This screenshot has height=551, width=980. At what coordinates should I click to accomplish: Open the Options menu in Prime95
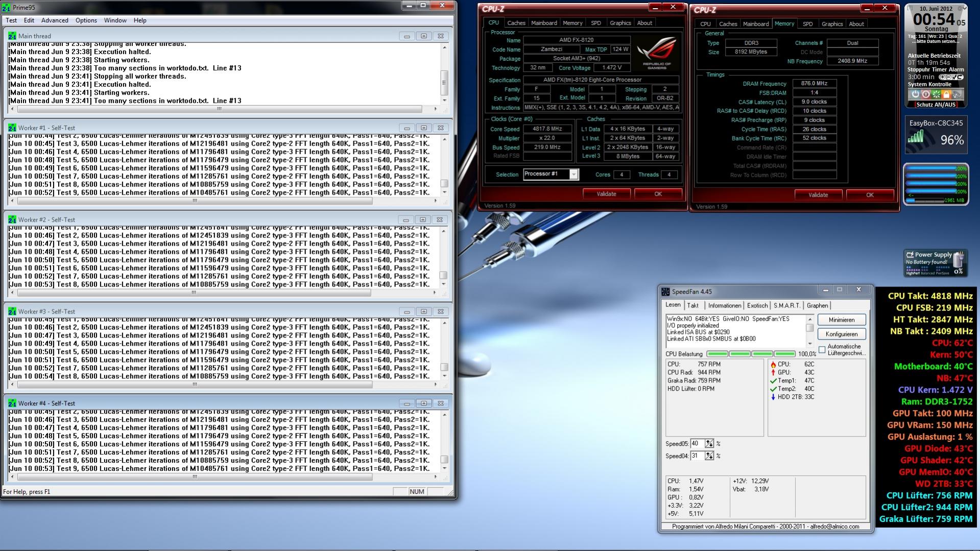coord(86,20)
